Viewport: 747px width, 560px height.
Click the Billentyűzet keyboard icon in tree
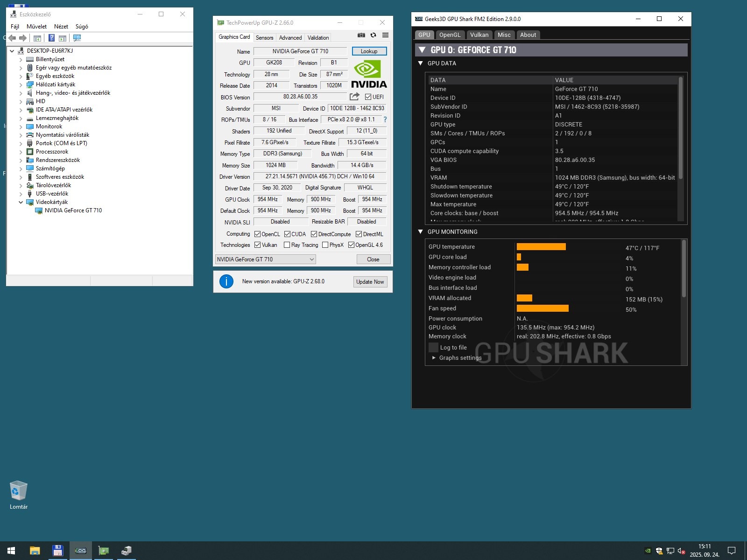coord(30,59)
